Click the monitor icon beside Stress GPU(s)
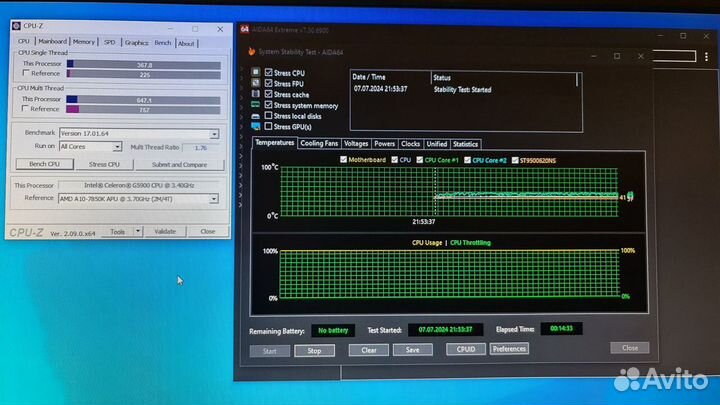Viewport: 720px width, 405px height. point(256,127)
